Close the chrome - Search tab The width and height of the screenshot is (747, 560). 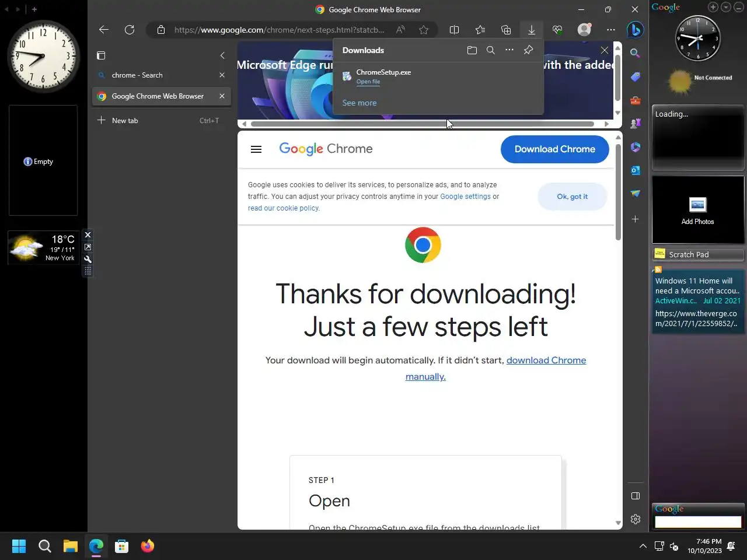(x=222, y=75)
